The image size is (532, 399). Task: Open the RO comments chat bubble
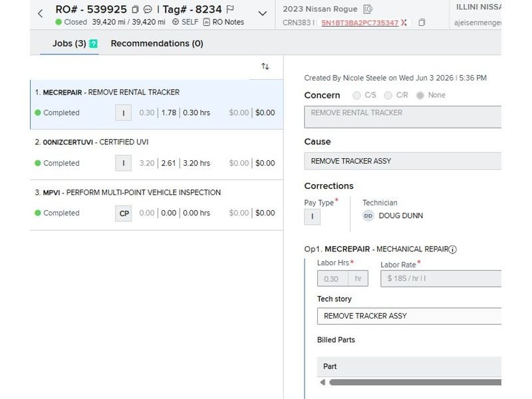tap(148, 9)
